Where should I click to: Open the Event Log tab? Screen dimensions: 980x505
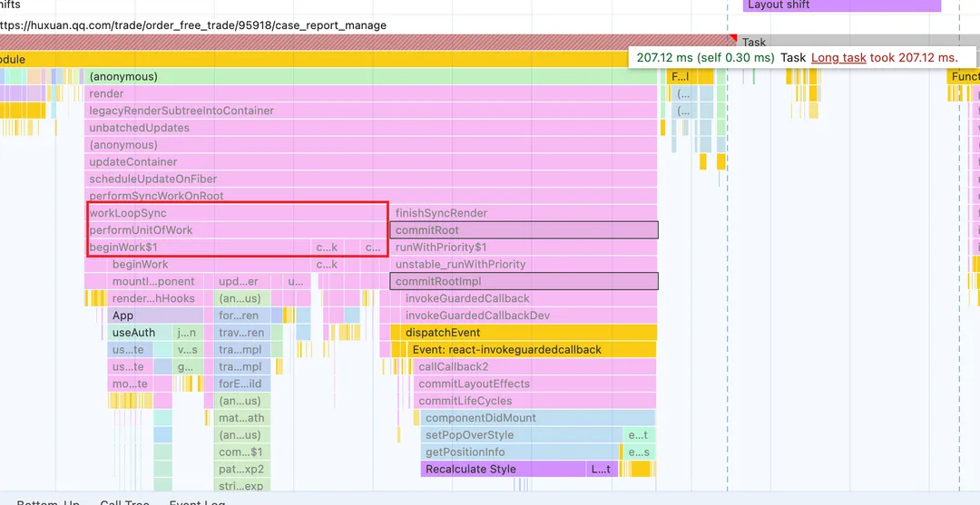point(198,501)
